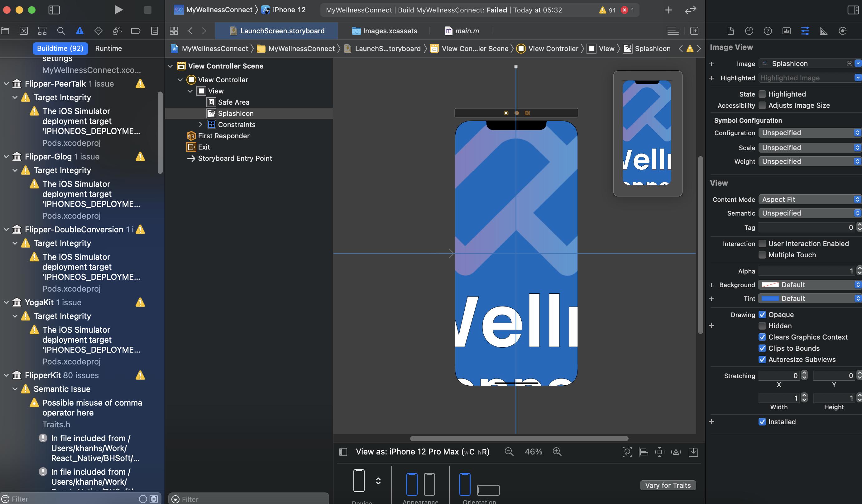Enable User Interaction Enabled checkbox
This screenshot has height=504, width=862.
(x=762, y=244)
